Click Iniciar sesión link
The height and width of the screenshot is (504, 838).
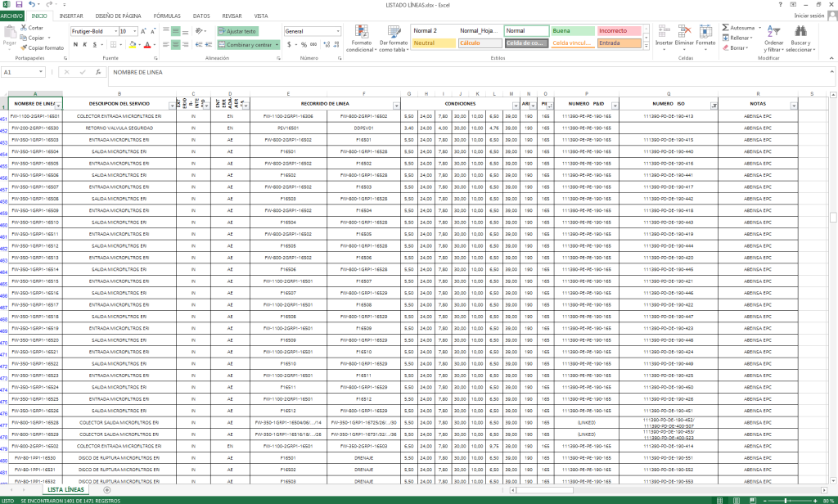809,16
